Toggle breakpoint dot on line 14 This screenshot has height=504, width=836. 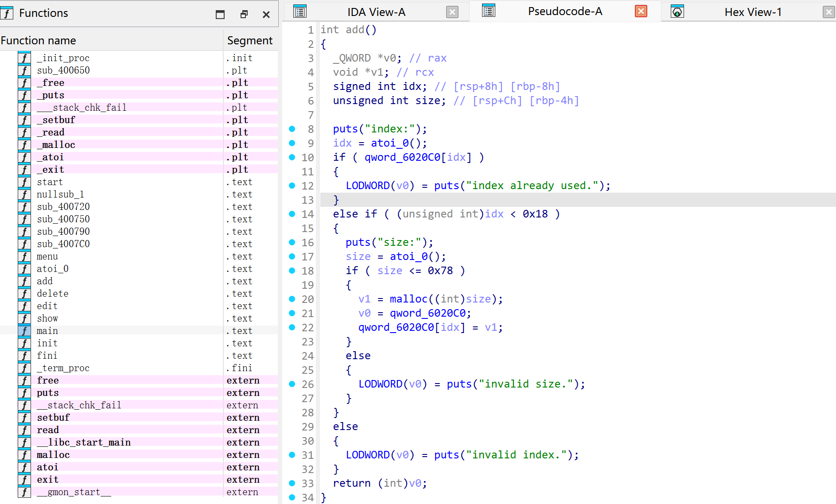(292, 214)
